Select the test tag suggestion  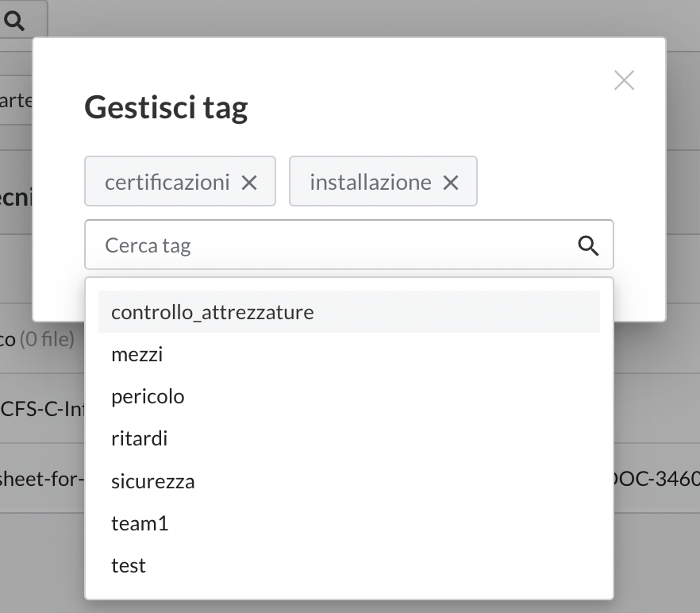129,565
